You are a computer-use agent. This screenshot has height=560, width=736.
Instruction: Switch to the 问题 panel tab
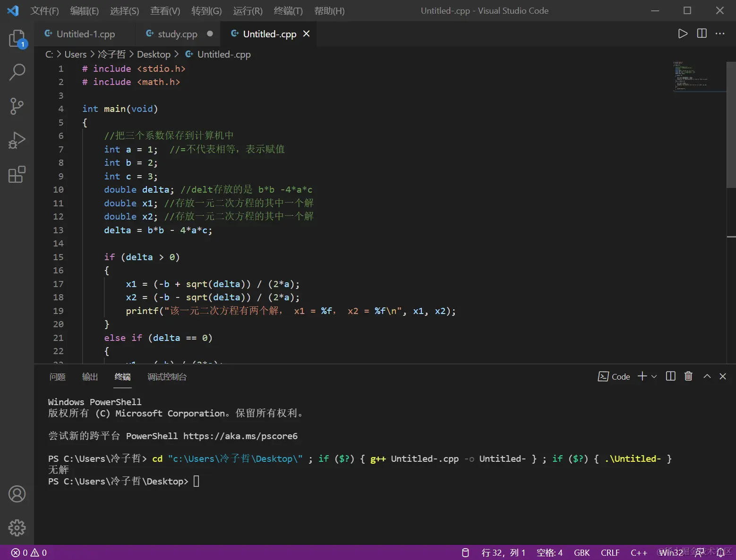point(58,377)
